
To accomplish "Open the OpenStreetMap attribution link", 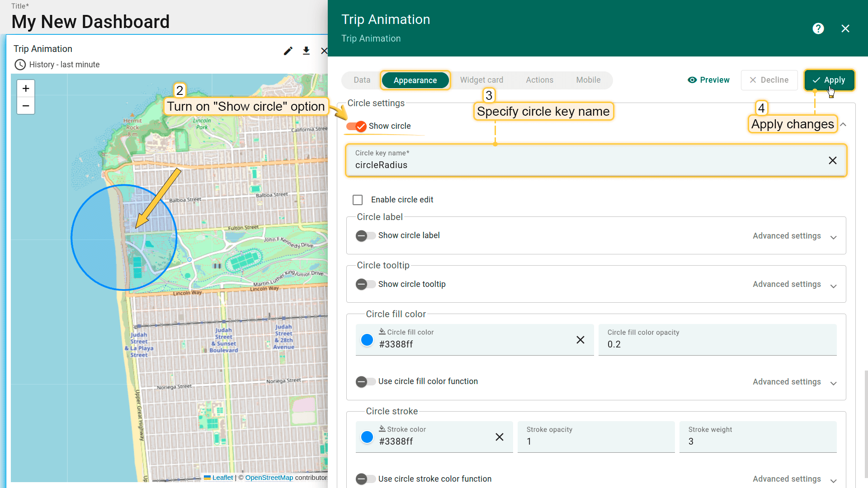I will tap(269, 478).
